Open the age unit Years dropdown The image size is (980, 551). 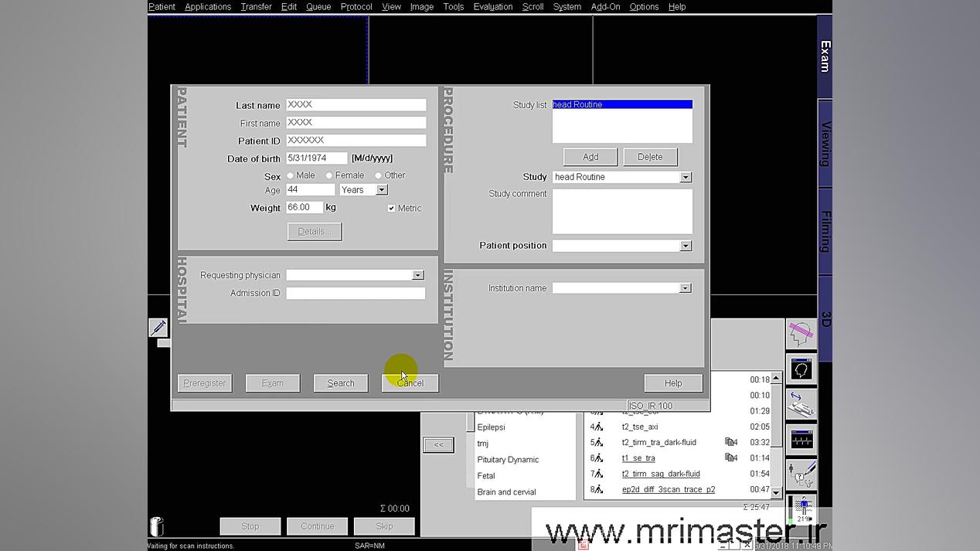click(x=381, y=190)
